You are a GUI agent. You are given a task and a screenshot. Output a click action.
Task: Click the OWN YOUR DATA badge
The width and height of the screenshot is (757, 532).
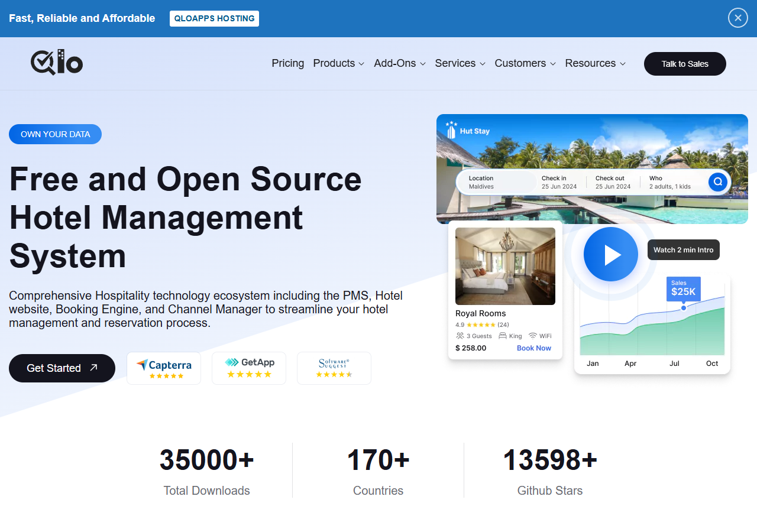tap(55, 134)
